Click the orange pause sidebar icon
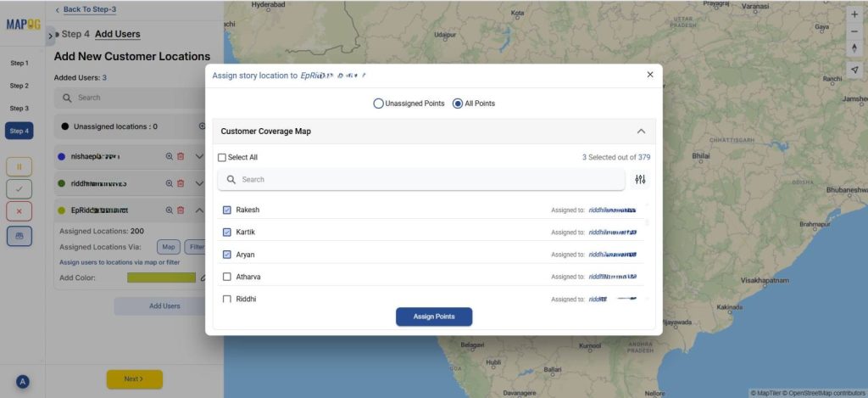Image resolution: width=868 pixels, height=398 pixels. click(19, 166)
